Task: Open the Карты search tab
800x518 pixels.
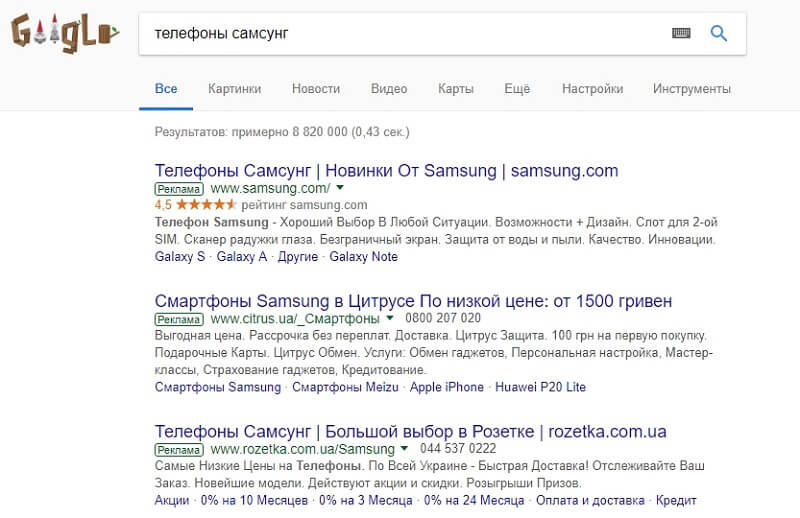Action: coord(455,89)
